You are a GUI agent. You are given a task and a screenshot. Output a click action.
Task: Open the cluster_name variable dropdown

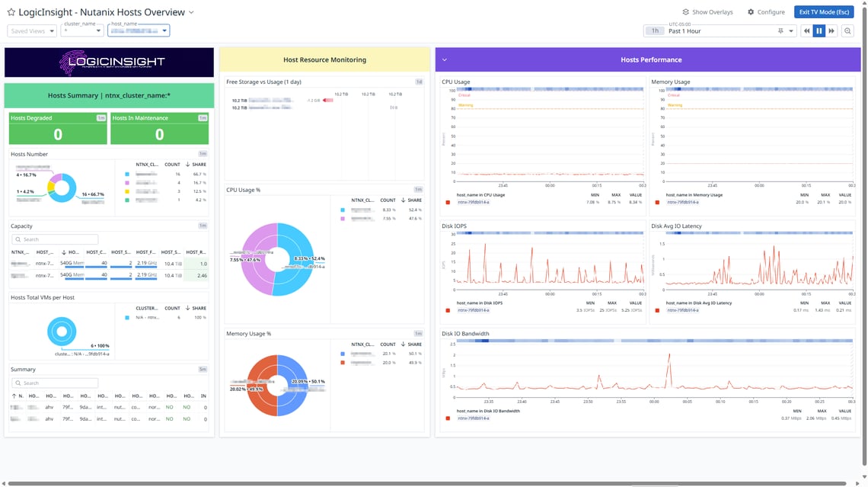[82, 30]
